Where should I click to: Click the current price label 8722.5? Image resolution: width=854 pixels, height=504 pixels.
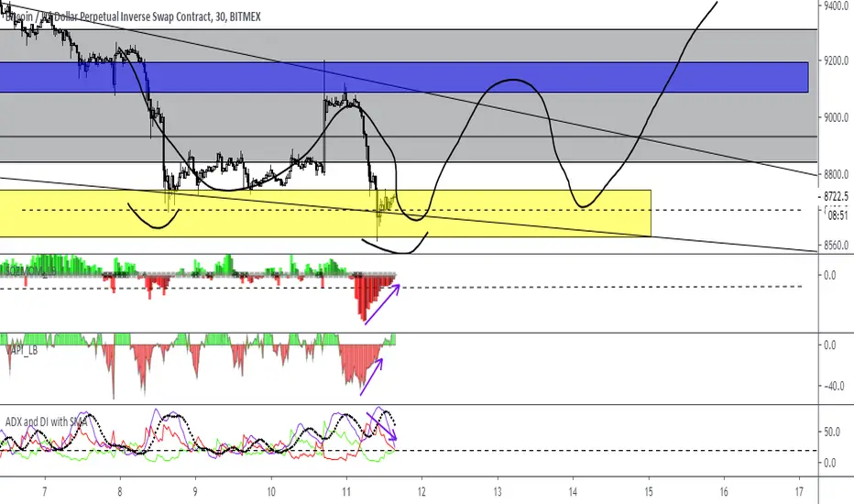[x=836, y=196]
